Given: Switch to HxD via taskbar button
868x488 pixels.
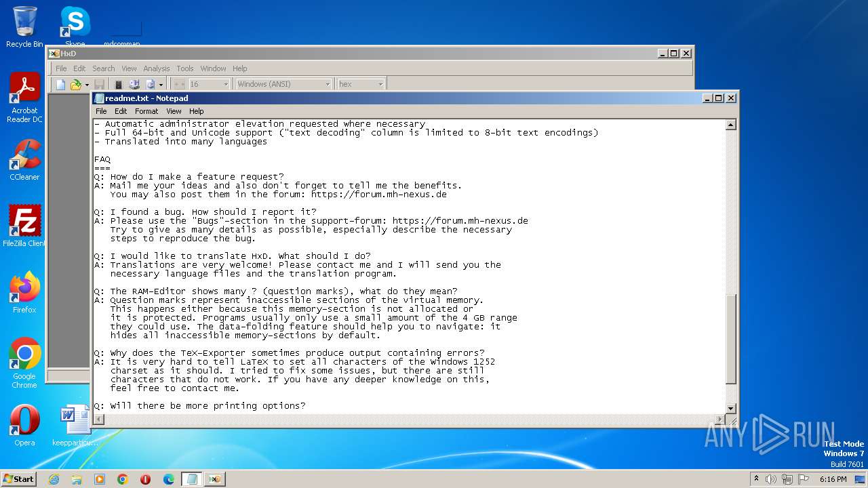Looking at the screenshot, I should 215,479.
